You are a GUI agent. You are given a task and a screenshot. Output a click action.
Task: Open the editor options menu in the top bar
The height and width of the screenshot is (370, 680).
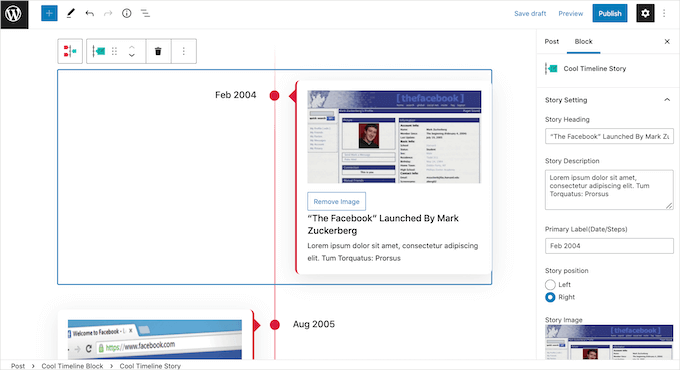(x=664, y=13)
